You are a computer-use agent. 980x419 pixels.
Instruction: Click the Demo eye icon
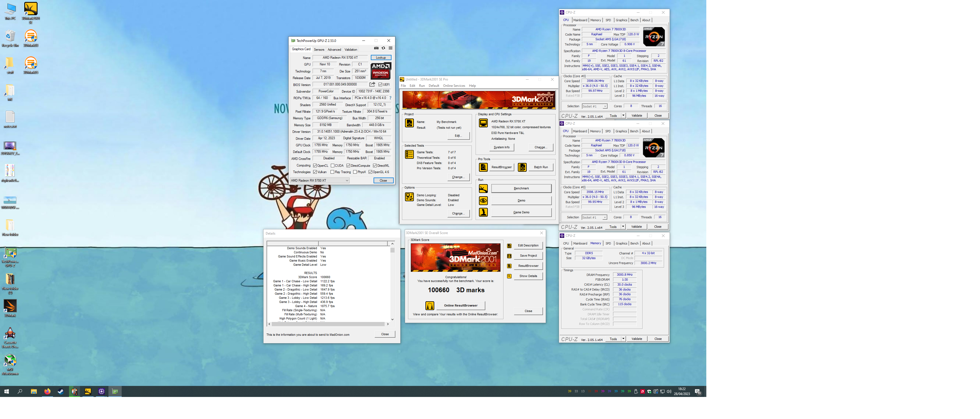coord(483,200)
